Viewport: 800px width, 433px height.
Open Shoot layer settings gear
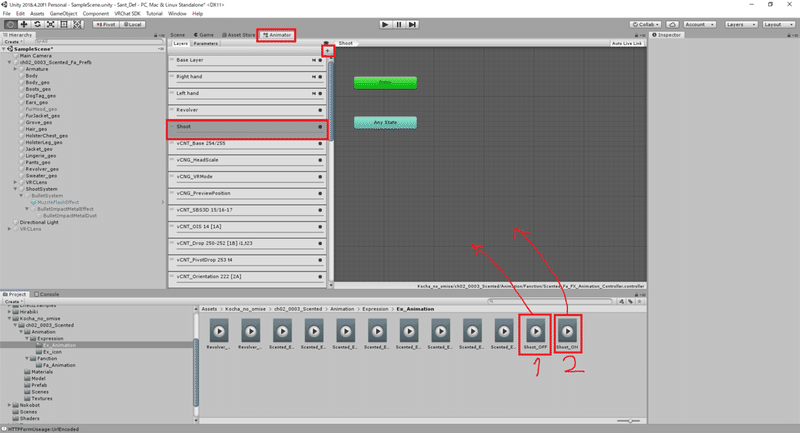(320, 127)
